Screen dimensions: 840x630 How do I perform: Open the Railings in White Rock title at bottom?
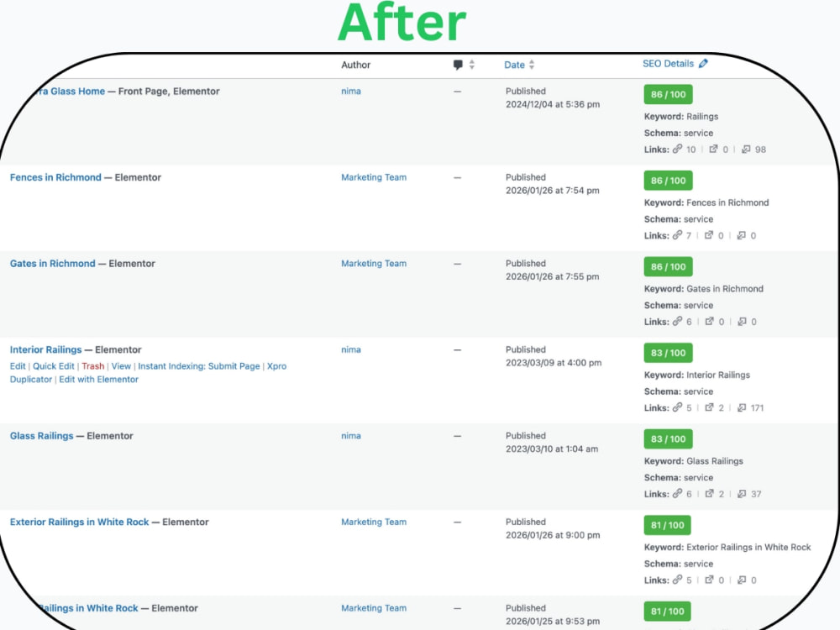(88, 608)
